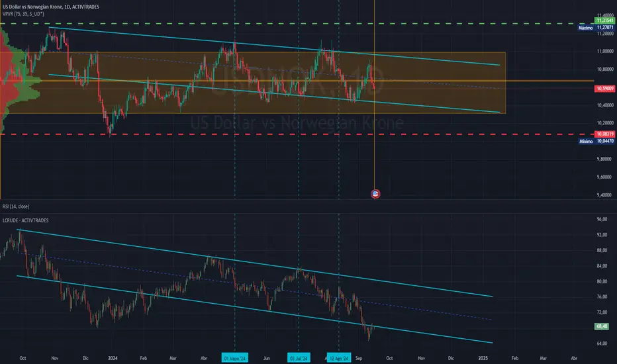Click the green 68,48 LCRUDE price label
Image resolution: width=617 pixels, height=364 pixels.
pyautogui.click(x=602, y=326)
